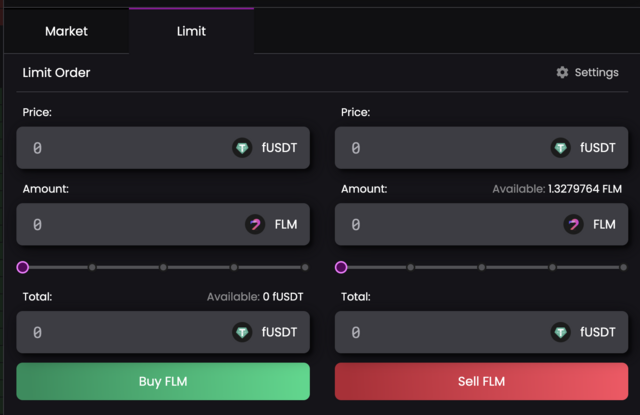Viewport: 640px width, 415px height.
Task: Set sell slider to the 100% mark
Action: (623, 267)
